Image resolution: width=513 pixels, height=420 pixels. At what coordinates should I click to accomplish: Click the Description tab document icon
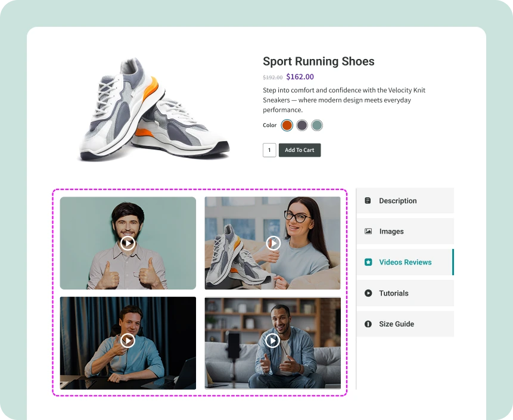click(368, 201)
